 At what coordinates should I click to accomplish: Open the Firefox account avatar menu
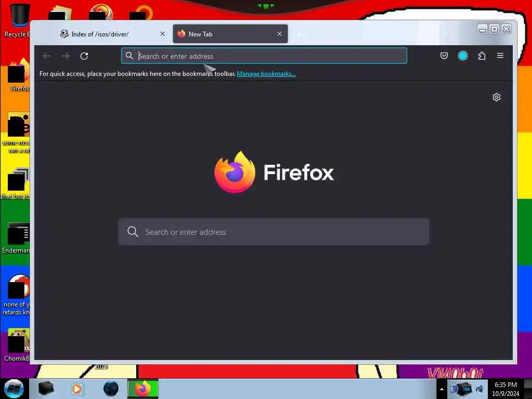463,56
